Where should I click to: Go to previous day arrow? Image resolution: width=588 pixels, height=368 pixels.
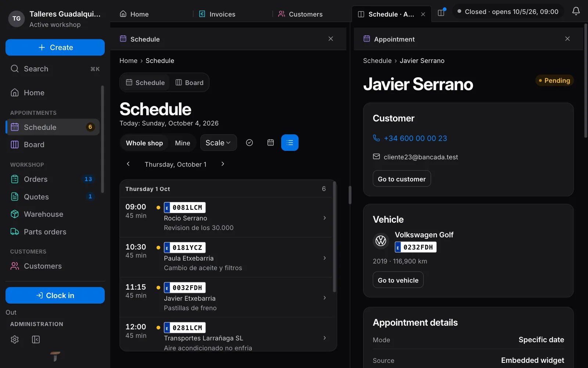[128, 164]
